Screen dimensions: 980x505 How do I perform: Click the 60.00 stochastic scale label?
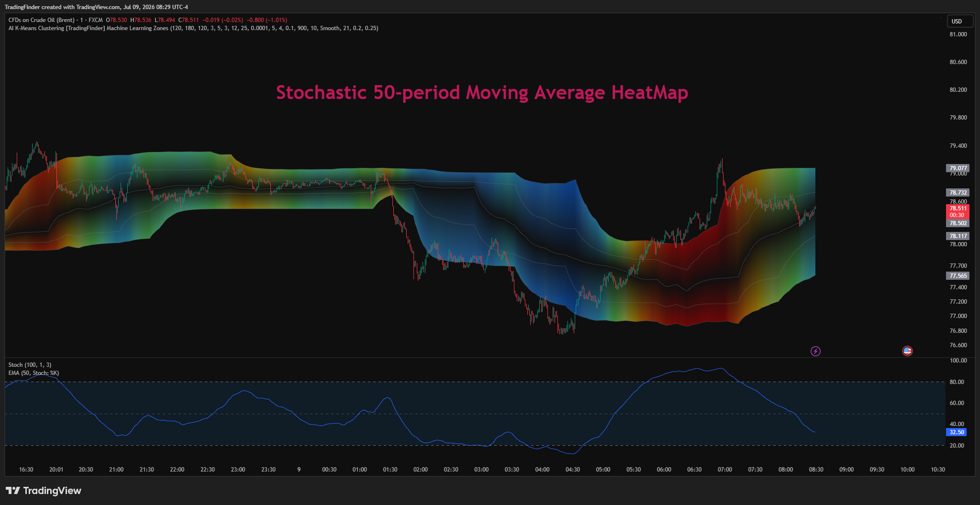click(957, 403)
